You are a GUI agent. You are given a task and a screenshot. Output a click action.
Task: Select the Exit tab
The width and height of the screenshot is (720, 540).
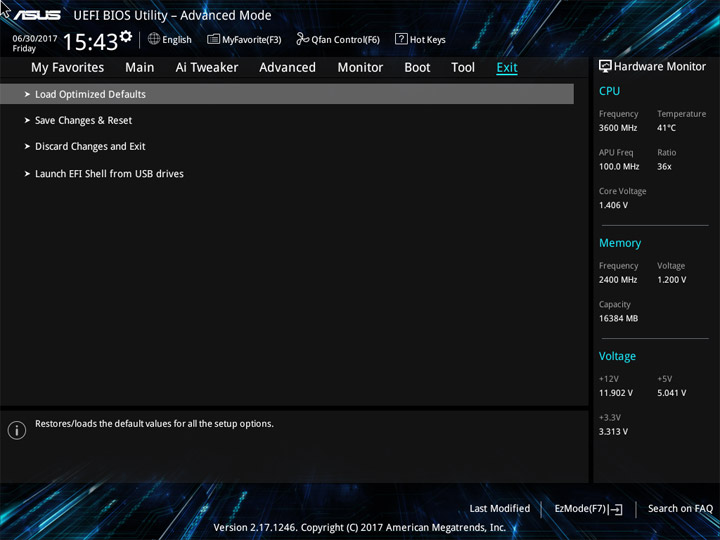507,68
